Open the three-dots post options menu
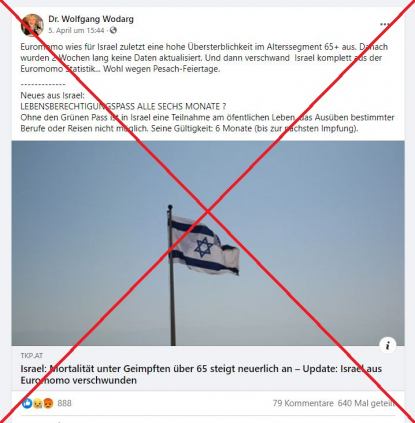415x423 pixels. coord(384,24)
